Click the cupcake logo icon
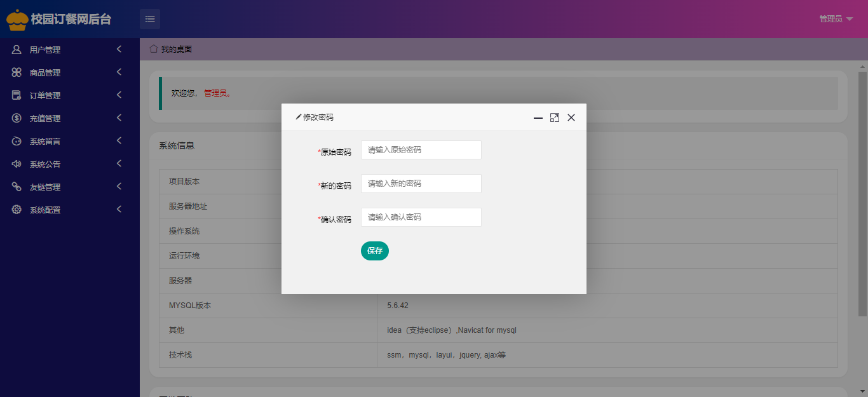 pyautogui.click(x=17, y=20)
